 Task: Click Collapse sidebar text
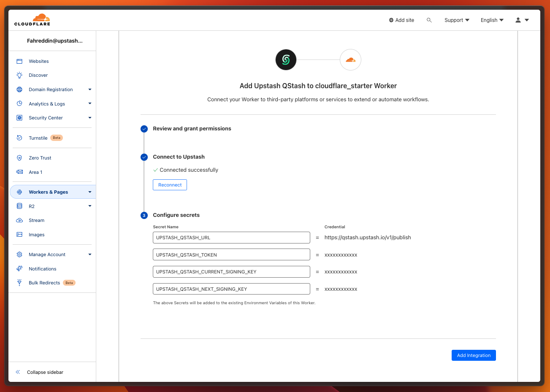pos(45,372)
